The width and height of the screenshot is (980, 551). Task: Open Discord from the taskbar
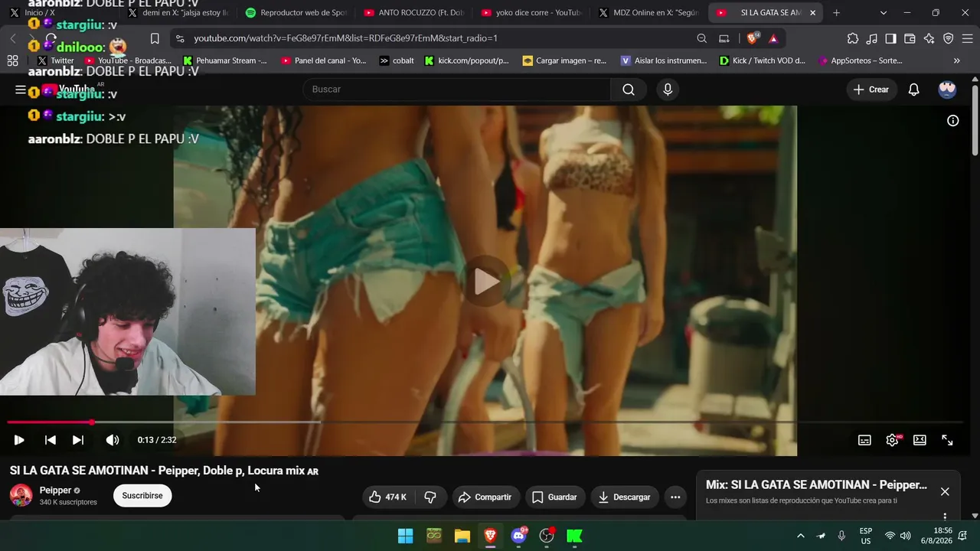tap(519, 536)
